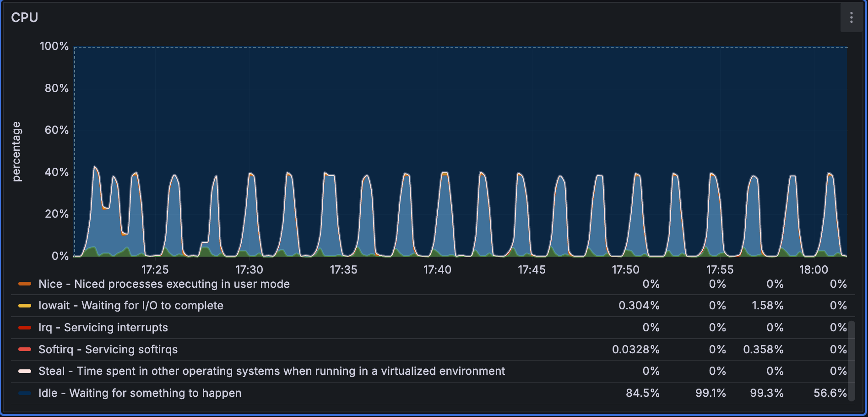This screenshot has height=417, width=868.
Task: Click the Irq legend color marker
Action: (24, 328)
